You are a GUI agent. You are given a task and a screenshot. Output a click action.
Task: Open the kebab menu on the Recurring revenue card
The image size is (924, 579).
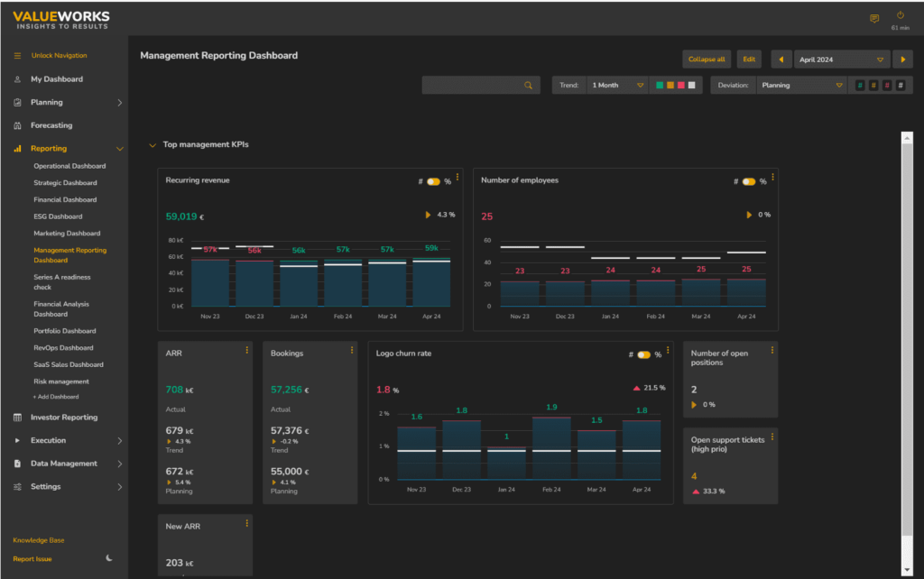tap(457, 179)
